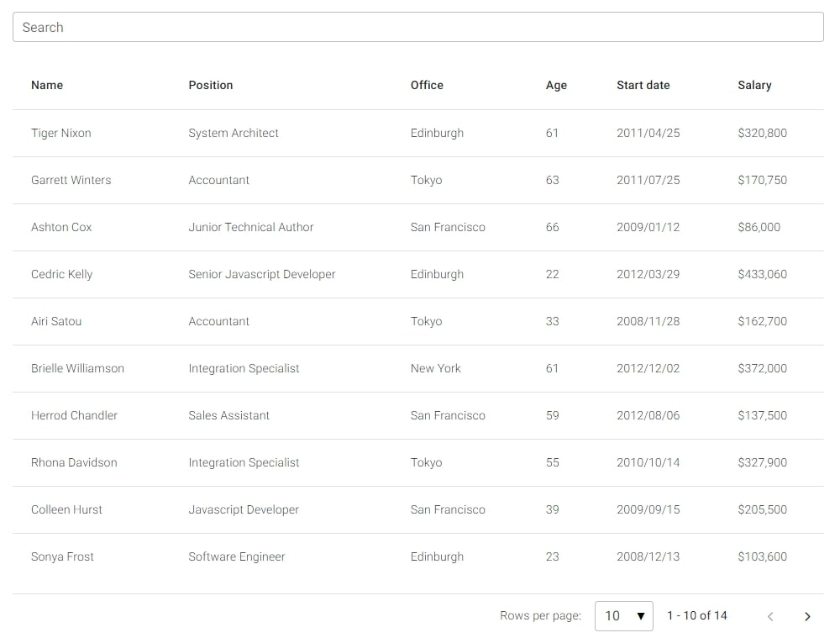
Task: Select the Sonya Frost name cell
Action: coord(62,557)
